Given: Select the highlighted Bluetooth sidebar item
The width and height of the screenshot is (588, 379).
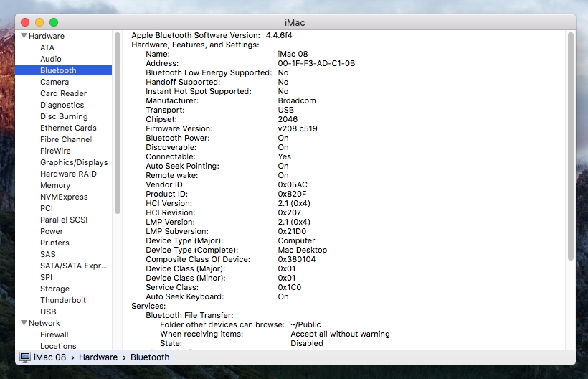Looking at the screenshot, I should coord(63,70).
